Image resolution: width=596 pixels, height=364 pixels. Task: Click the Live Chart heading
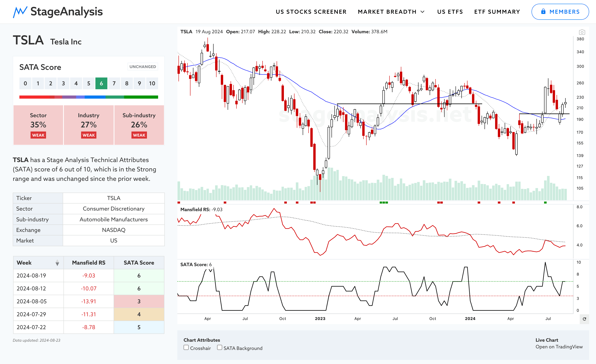[x=547, y=340]
